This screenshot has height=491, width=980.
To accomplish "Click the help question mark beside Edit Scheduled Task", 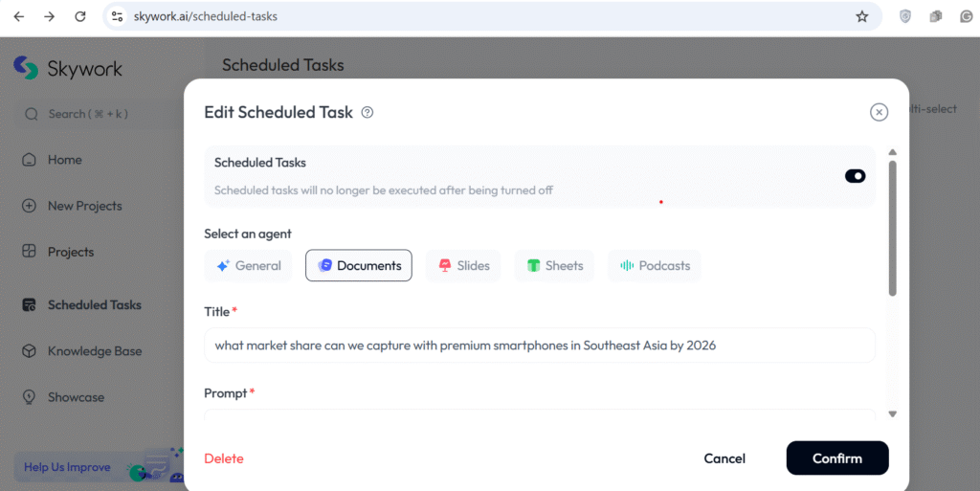I will (367, 112).
